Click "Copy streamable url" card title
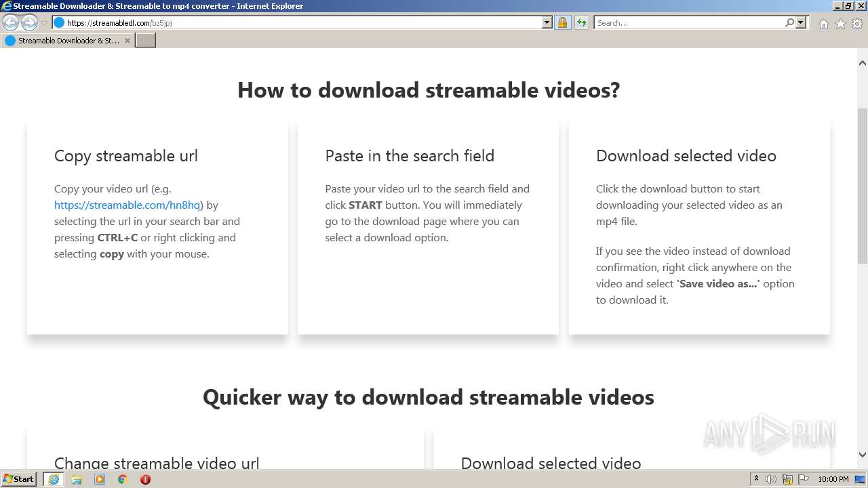The height and width of the screenshot is (488, 868). point(126,156)
